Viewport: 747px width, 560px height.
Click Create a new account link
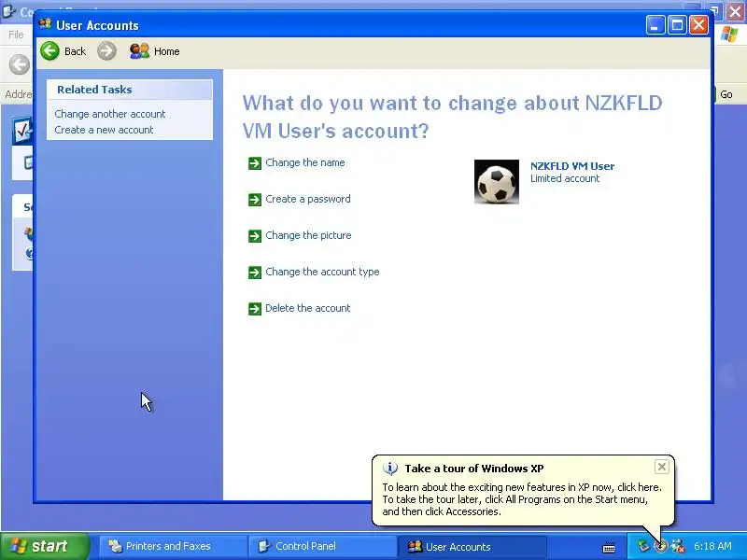click(x=104, y=130)
